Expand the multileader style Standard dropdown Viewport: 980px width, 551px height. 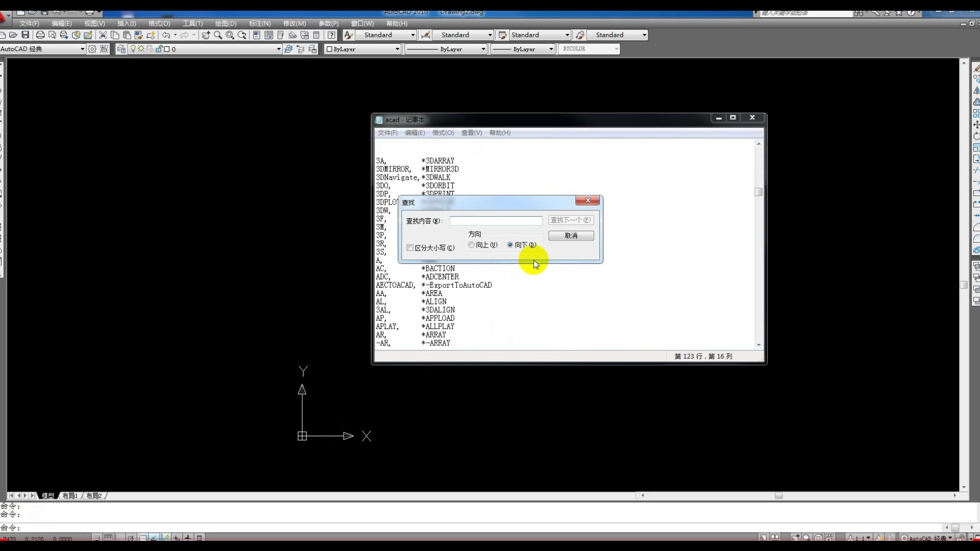[x=645, y=35]
